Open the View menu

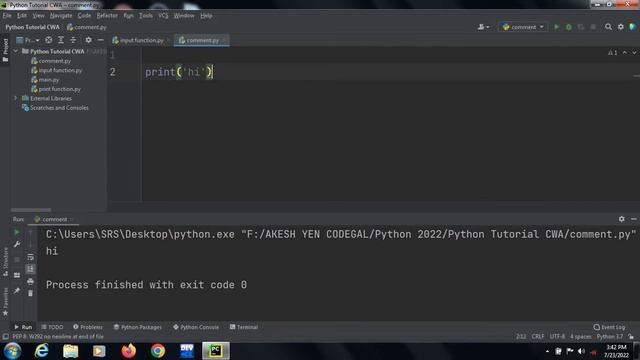pyautogui.click(x=38, y=16)
